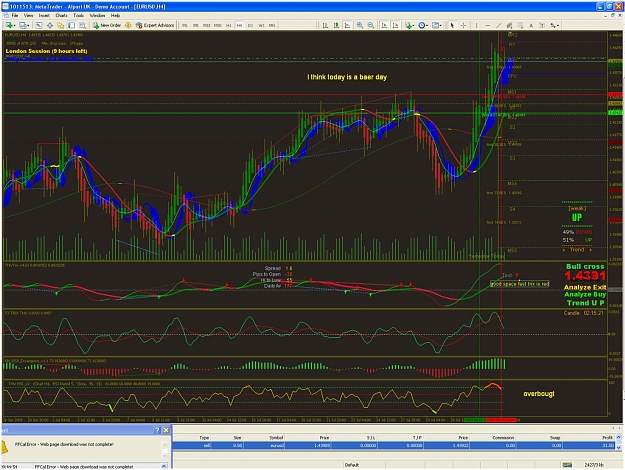The width and height of the screenshot is (625, 470).
Task: Open MetaEditor yellow icon
Action: tap(128, 25)
